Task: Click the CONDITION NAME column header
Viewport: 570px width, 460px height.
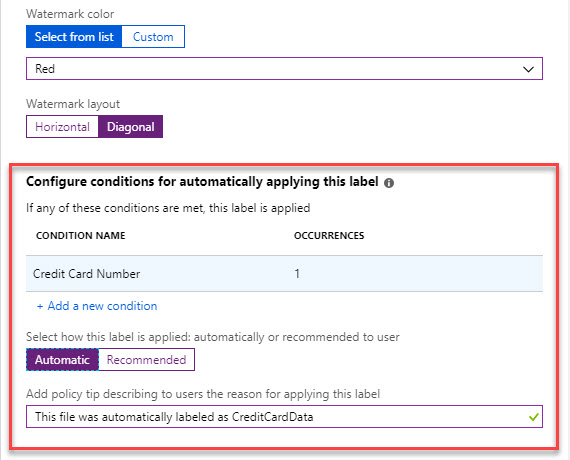Action: coord(81,236)
